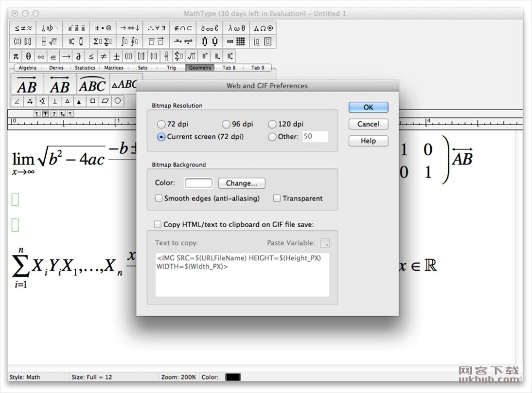Insert the perpendicular symbol from Geometry tab
The height and width of the screenshot is (393, 532).
(55, 101)
